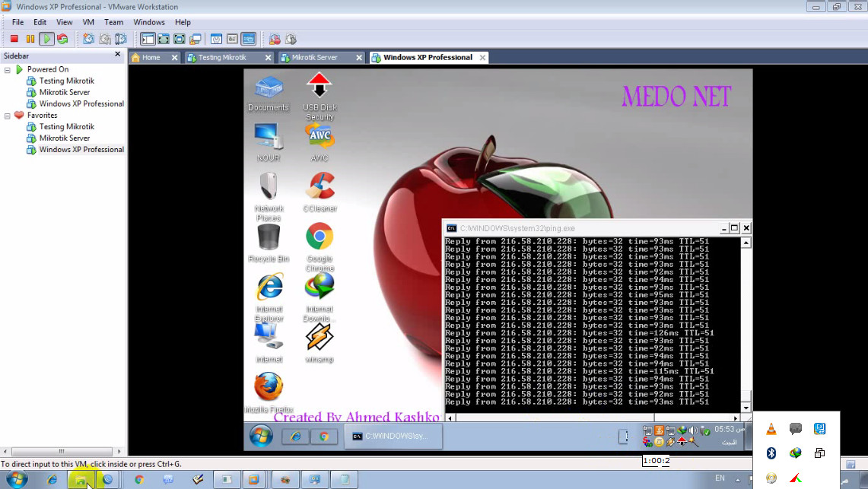
Task: Collapse the Powered On tree group
Action: tap(7, 70)
